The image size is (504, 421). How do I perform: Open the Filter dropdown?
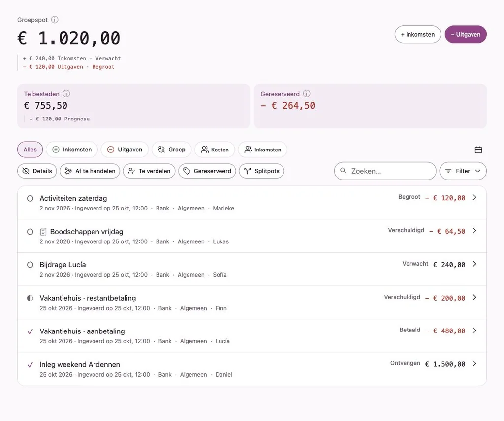tap(463, 171)
